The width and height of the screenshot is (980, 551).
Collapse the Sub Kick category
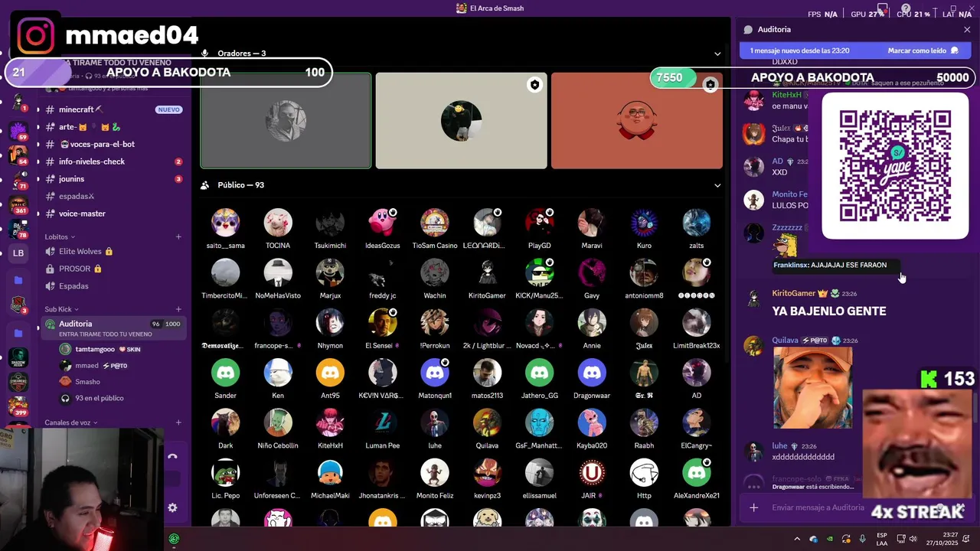[x=61, y=309]
